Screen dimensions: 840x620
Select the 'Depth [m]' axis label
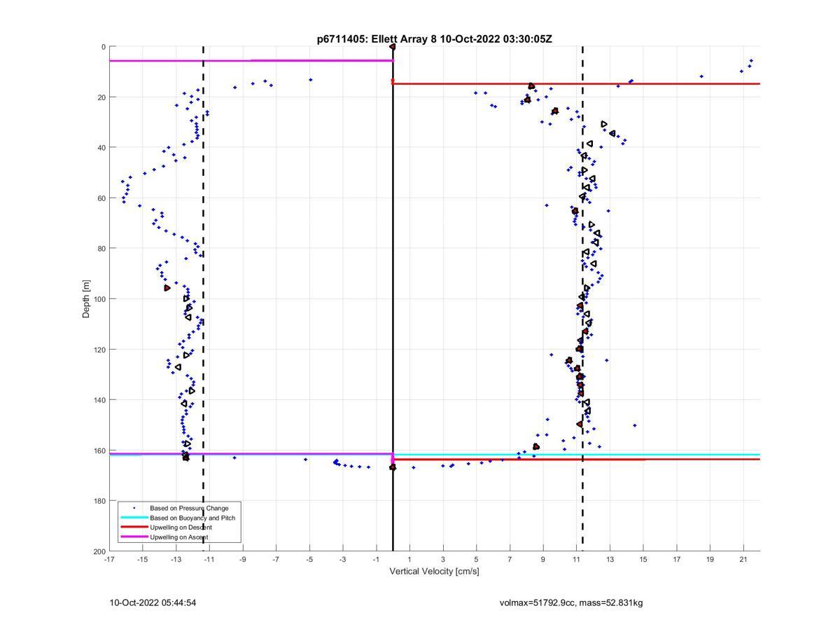pos(86,299)
